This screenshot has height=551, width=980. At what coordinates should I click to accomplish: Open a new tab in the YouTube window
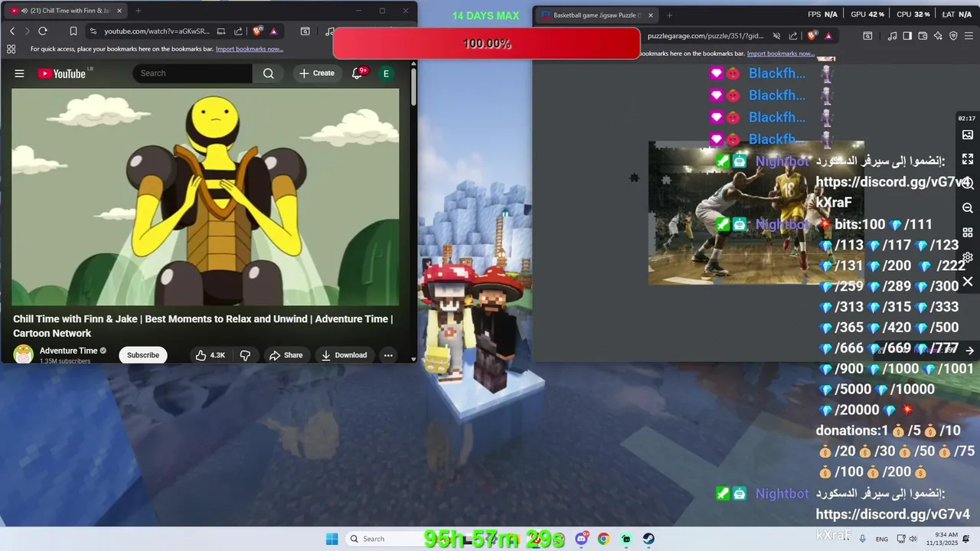pos(138,11)
